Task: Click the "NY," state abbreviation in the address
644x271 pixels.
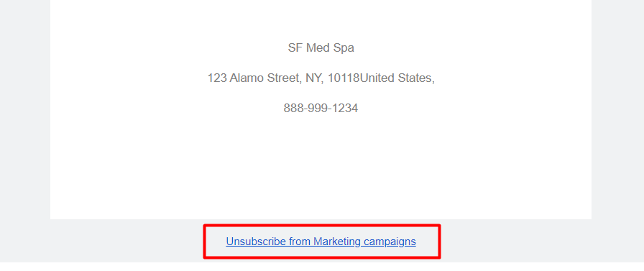Action: pyautogui.click(x=315, y=78)
